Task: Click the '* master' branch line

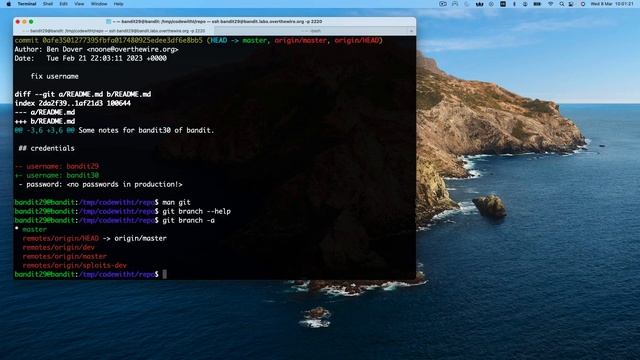Action: tap(31, 229)
